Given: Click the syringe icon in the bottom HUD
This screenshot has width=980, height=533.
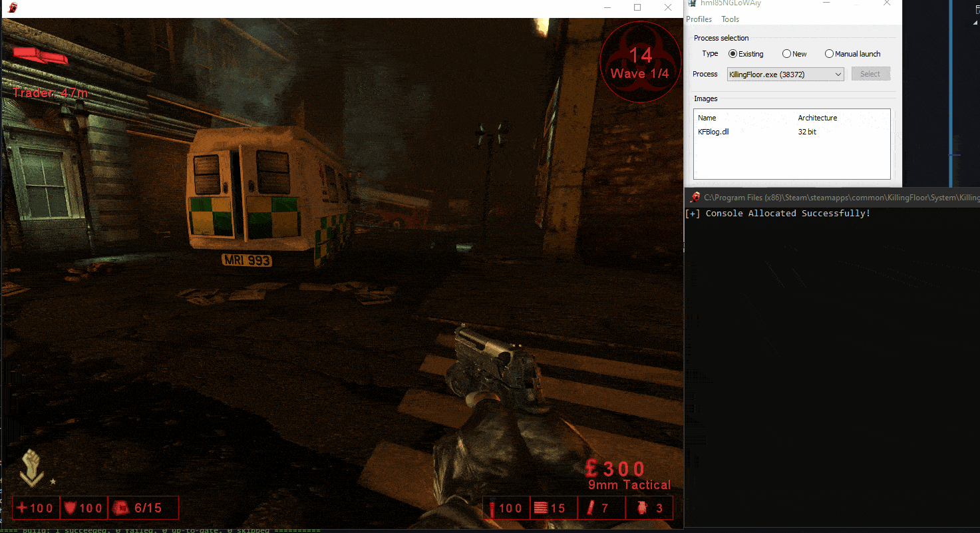Looking at the screenshot, I should pos(492,509).
